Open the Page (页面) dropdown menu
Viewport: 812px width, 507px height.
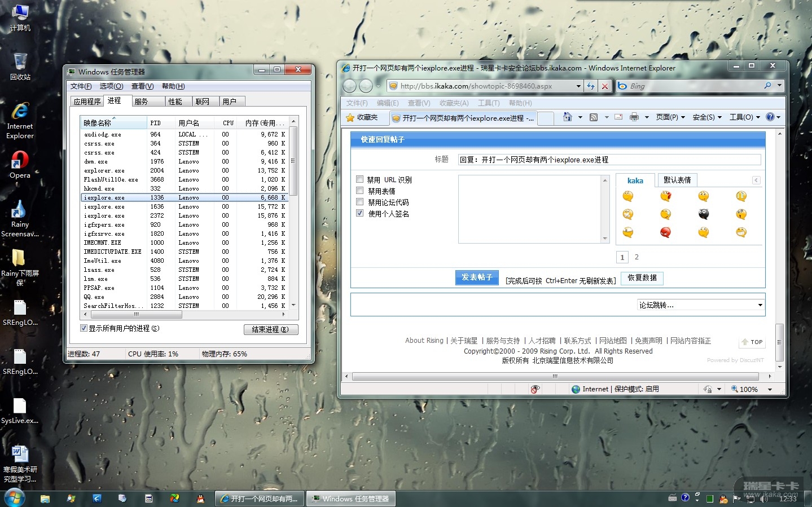tap(670, 117)
